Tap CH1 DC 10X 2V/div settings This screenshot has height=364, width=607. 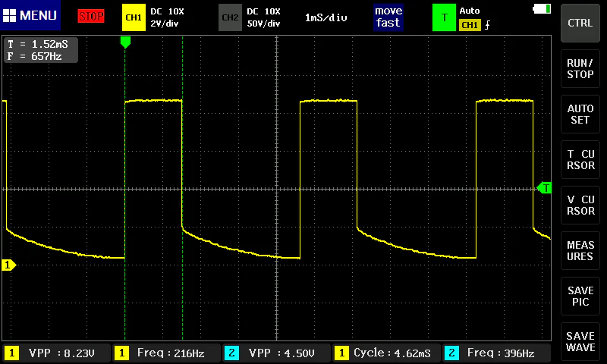click(167, 17)
